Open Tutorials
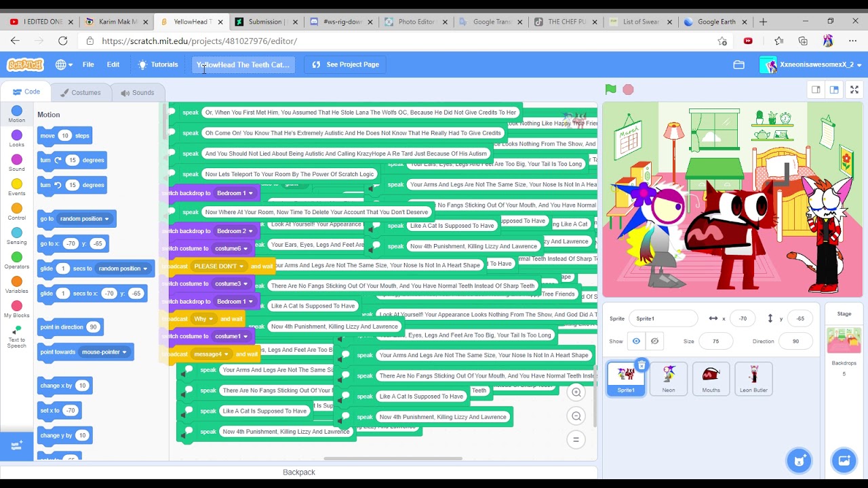 [158, 65]
